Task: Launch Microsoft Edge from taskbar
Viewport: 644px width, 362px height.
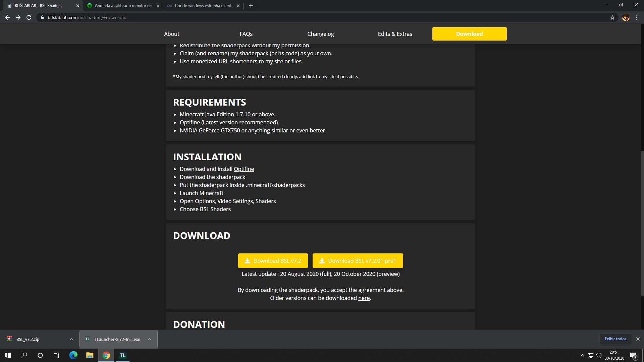Action: 73,355
